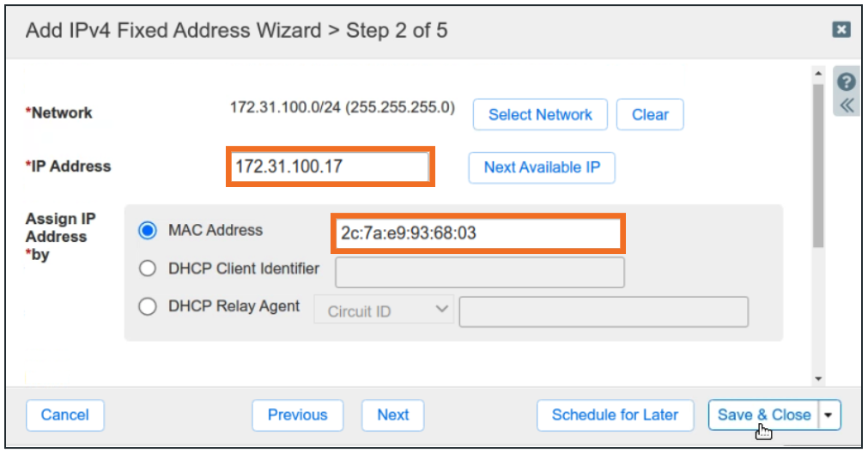Cancel the wizard
The width and height of the screenshot is (868, 453).
[x=65, y=415]
